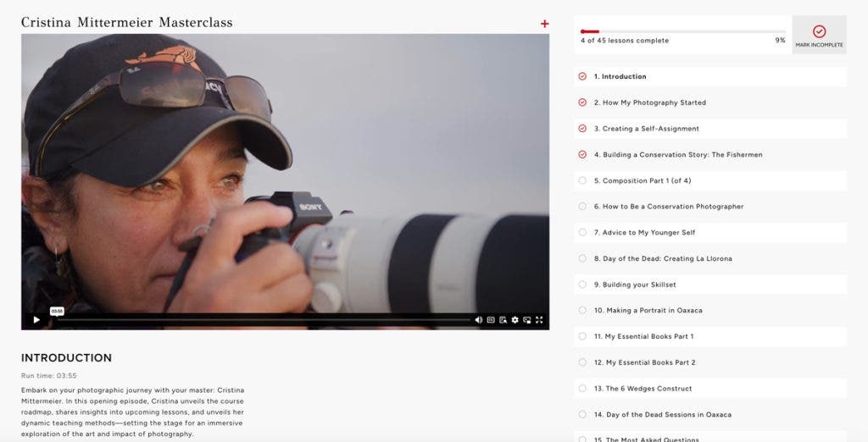
Task: Mark Day of the Dead Sessions in Oaxaca complete
Action: coord(582,414)
